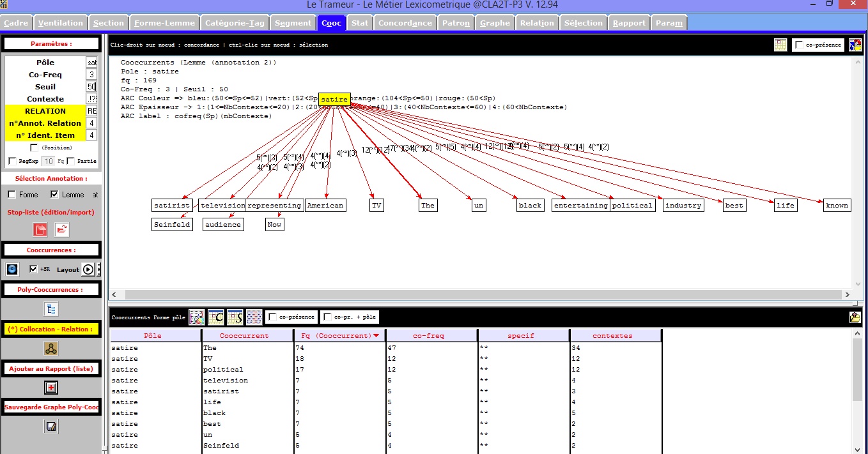
Task: Click the 'S' table icon in cooccurrents toolbar
Action: (x=235, y=317)
